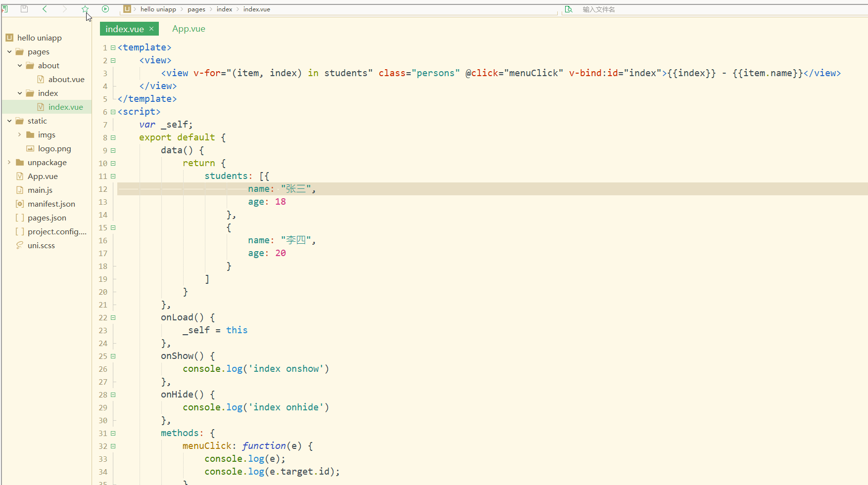Expand the unpackage folder chevron
The height and width of the screenshot is (485, 868).
[9, 162]
